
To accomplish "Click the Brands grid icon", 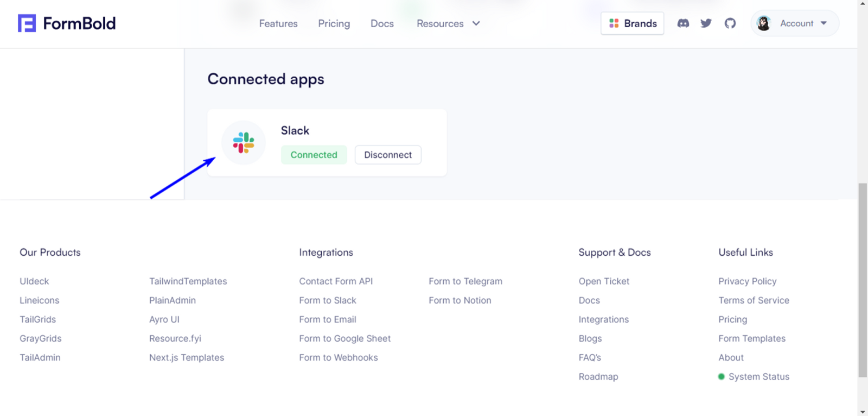I will (614, 23).
